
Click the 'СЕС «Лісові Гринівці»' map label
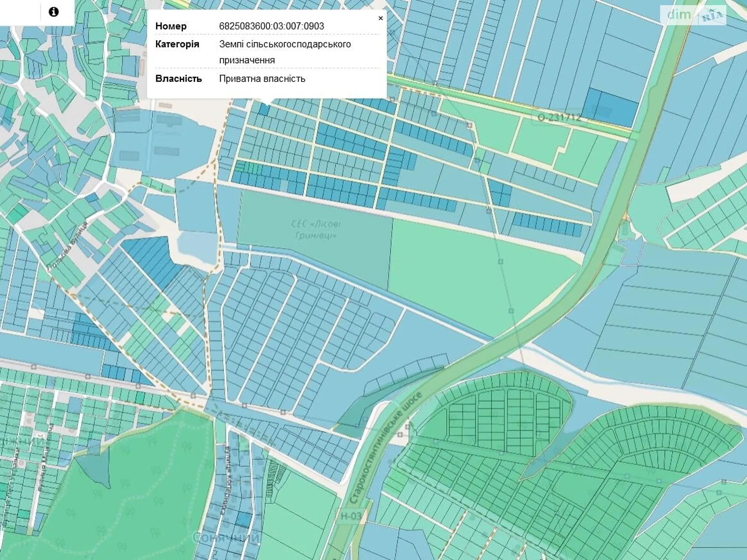[x=316, y=230]
